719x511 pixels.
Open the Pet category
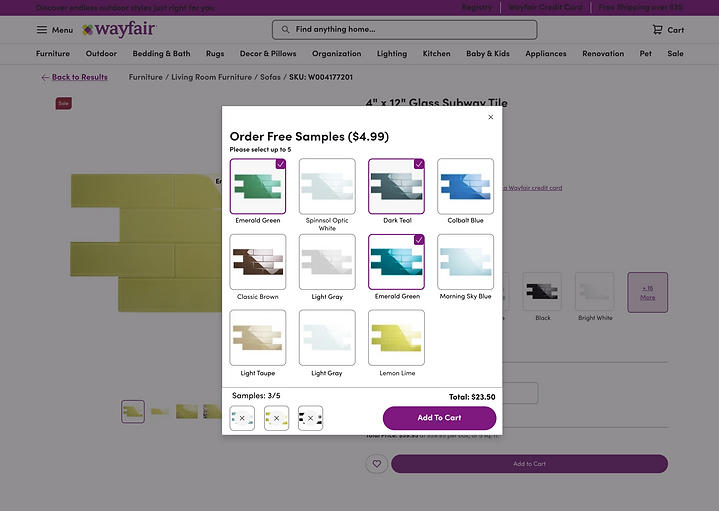tap(646, 54)
